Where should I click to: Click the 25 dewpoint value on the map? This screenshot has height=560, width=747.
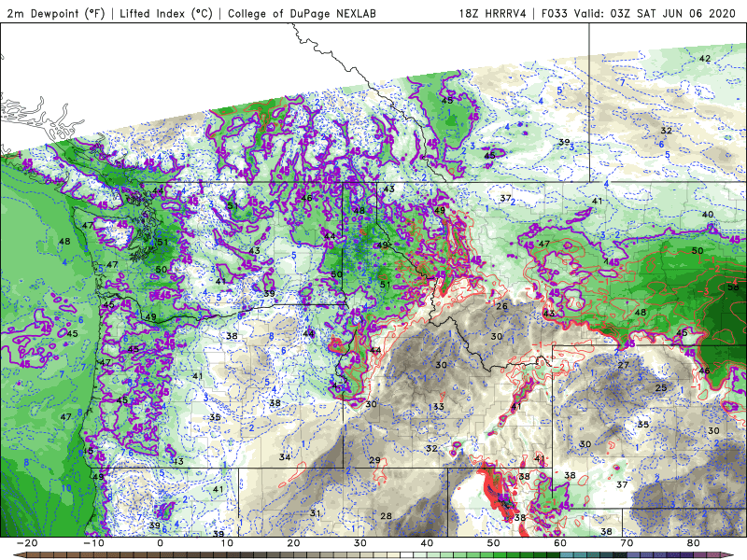tap(661, 388)
